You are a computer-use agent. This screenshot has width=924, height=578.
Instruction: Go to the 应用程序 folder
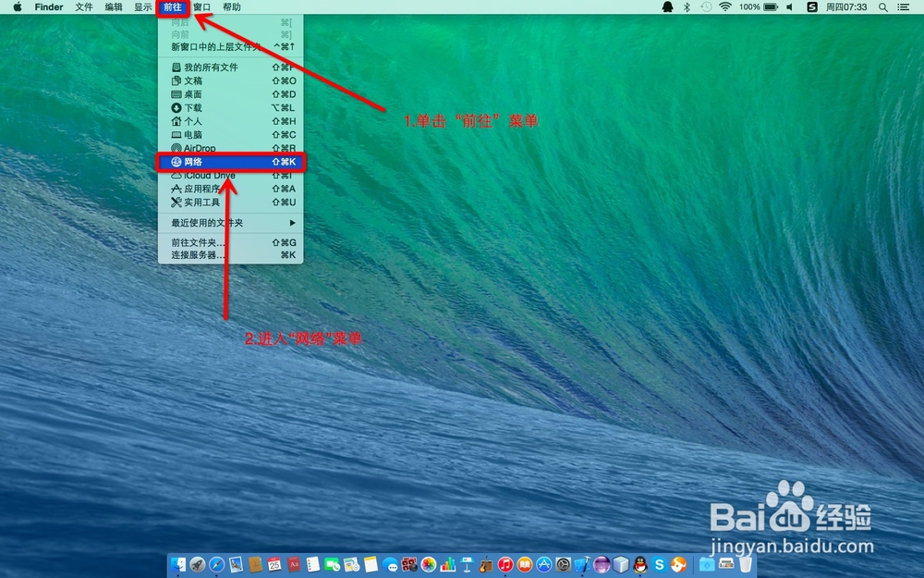click(230, 189)
